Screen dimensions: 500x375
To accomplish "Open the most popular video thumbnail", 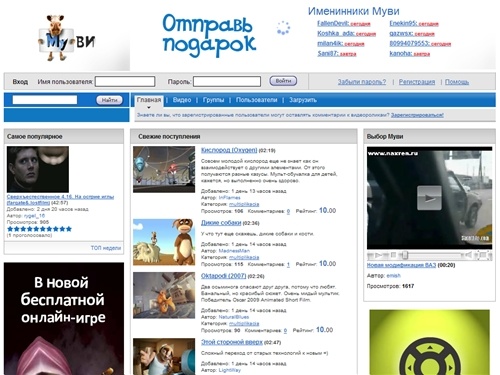I will point(38,169).
